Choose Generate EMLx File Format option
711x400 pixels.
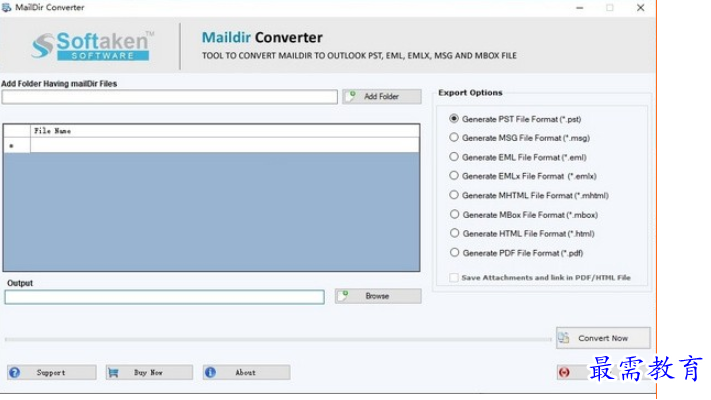pos(523,176)
